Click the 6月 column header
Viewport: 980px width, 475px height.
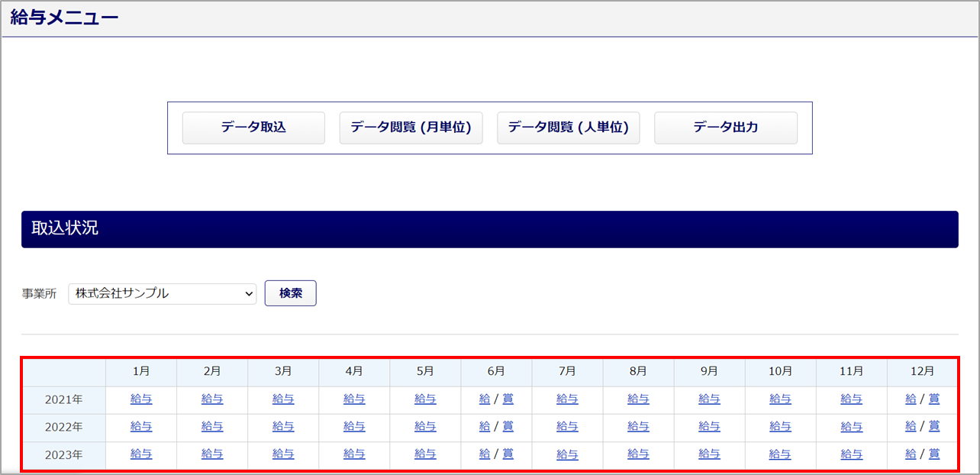[496, 372]
